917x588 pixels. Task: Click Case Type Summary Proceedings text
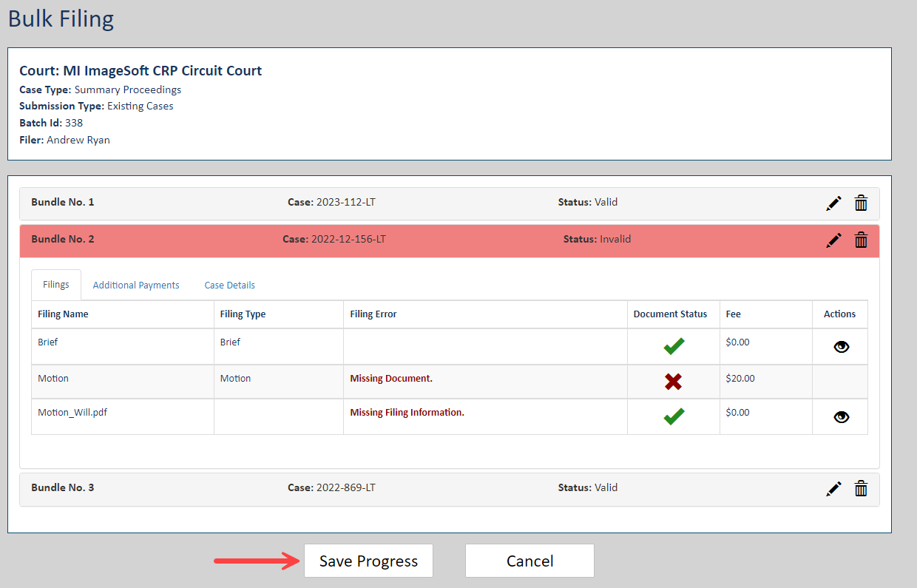click(x=100, y=89)
